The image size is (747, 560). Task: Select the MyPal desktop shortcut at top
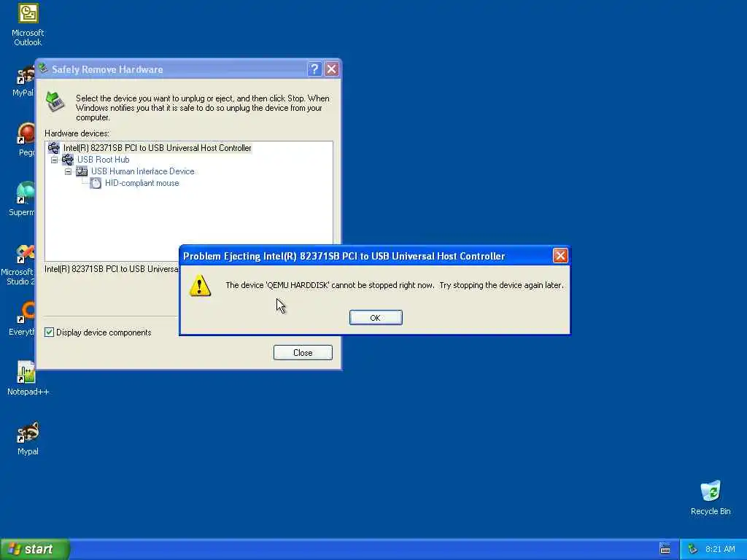pyautogui.click(x=24, y=82)
